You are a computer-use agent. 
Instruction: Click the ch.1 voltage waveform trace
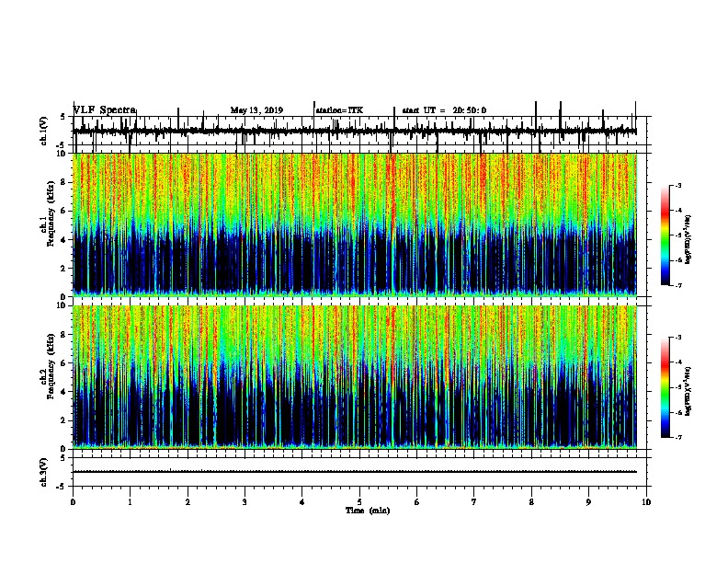(x=355, y=132)
